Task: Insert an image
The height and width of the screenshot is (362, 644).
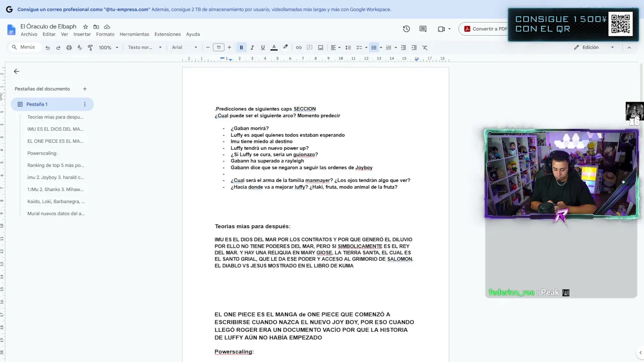Action: point(320,48)
